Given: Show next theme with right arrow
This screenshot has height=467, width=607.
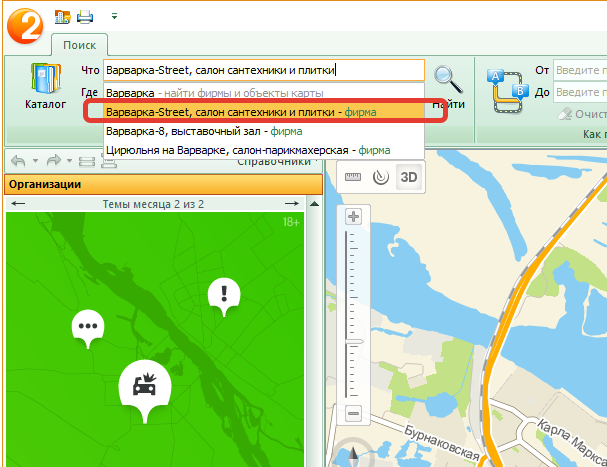Looking at the screenshot, I should 292,204.
